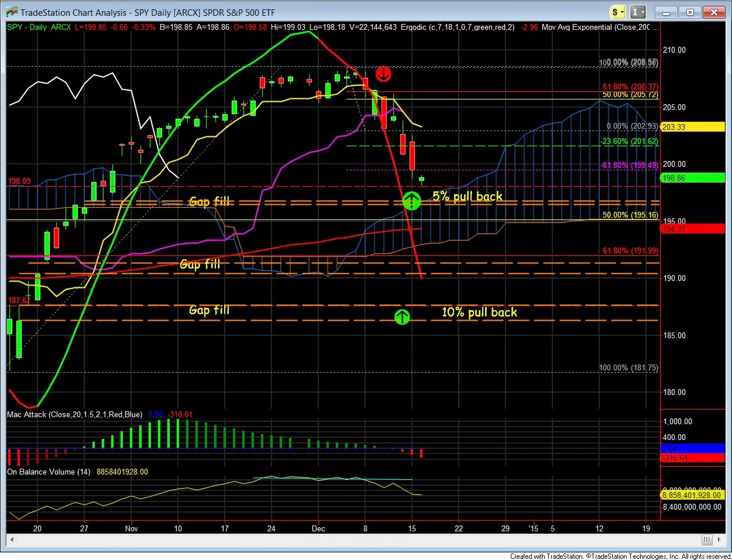Image resolution: width=732 pixels, height=560 pixels.
Task: Click the 'L=198.85' last price value
Action: pyautogui.click(x=91, y=28)
